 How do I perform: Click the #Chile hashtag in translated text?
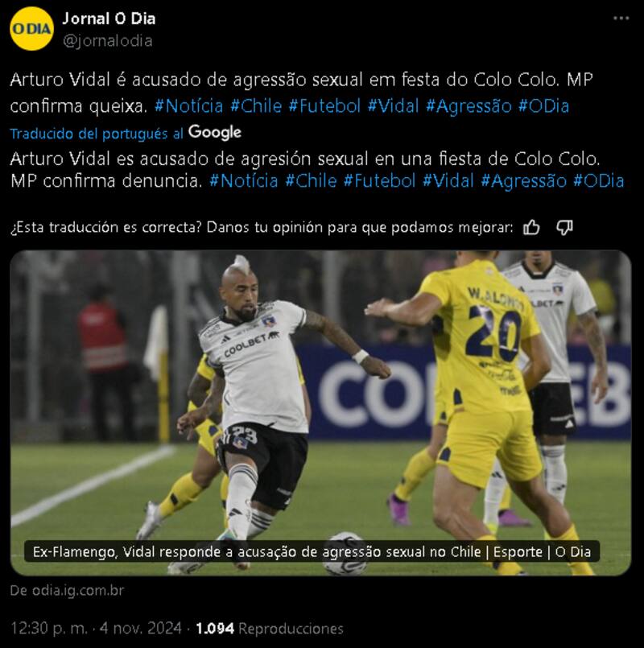tap(311, 181)
